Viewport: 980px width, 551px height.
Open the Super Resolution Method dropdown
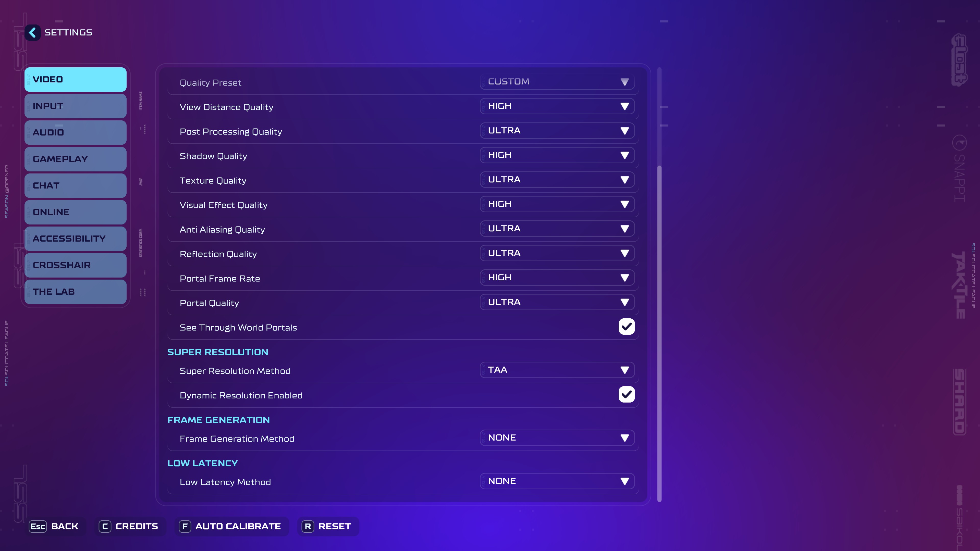557,370
